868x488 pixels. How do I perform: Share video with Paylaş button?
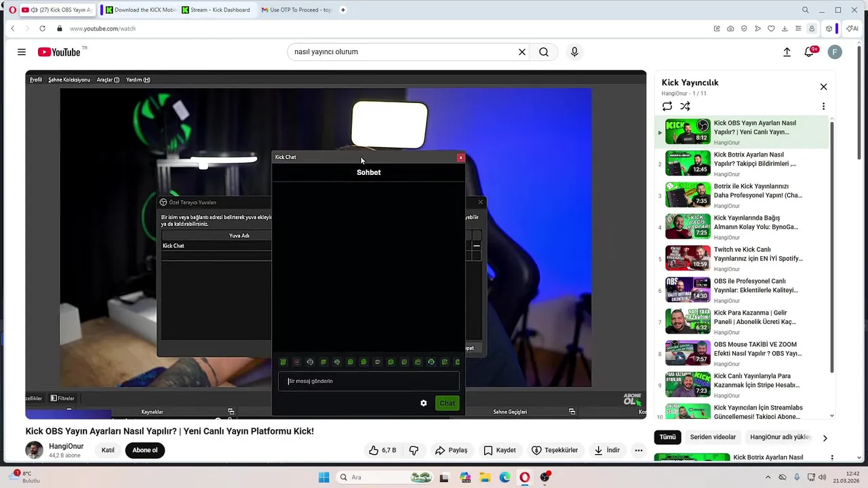click(451, 450)
